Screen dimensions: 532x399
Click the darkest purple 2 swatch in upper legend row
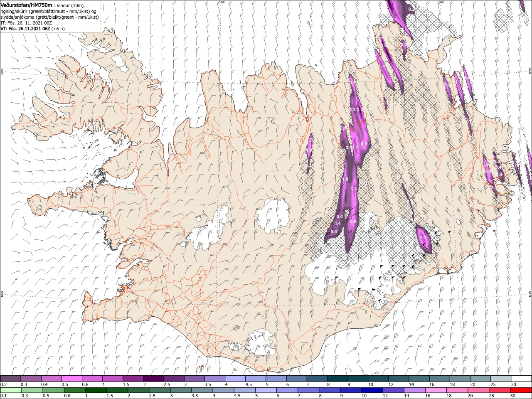[153, 379]
